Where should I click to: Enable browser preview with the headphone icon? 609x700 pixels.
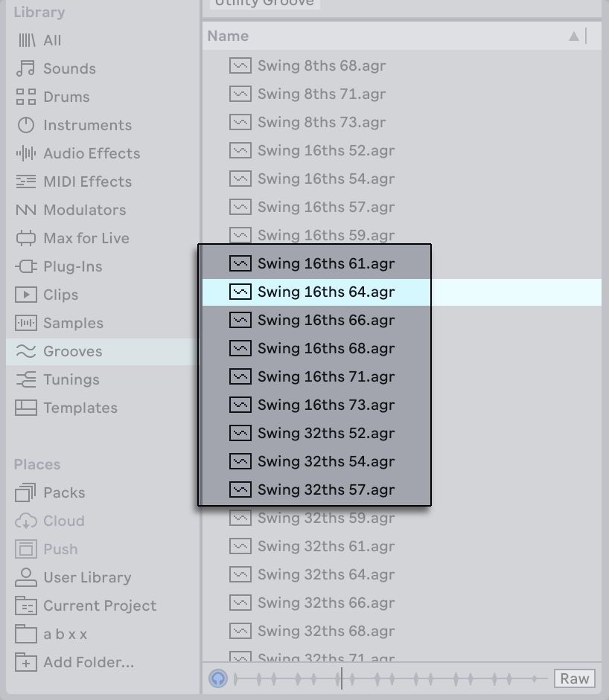(x=217, y=678)
